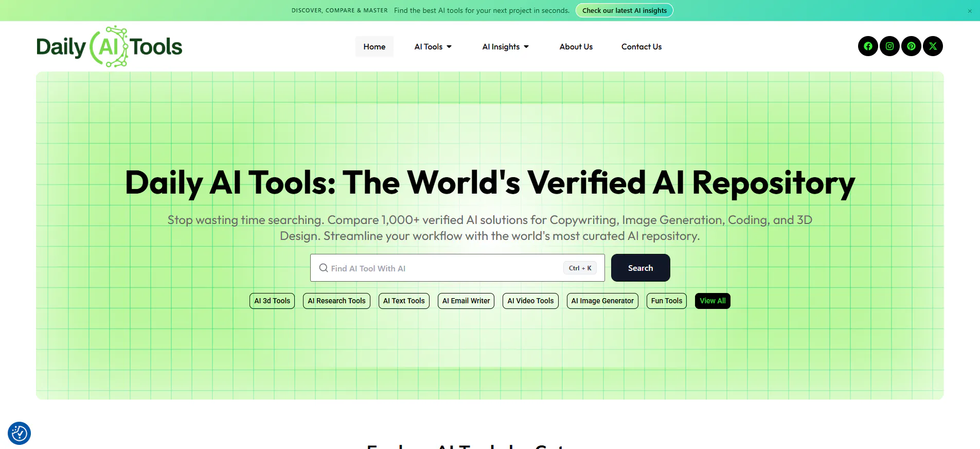Open the Contact Us page

[x=642, y=46]
